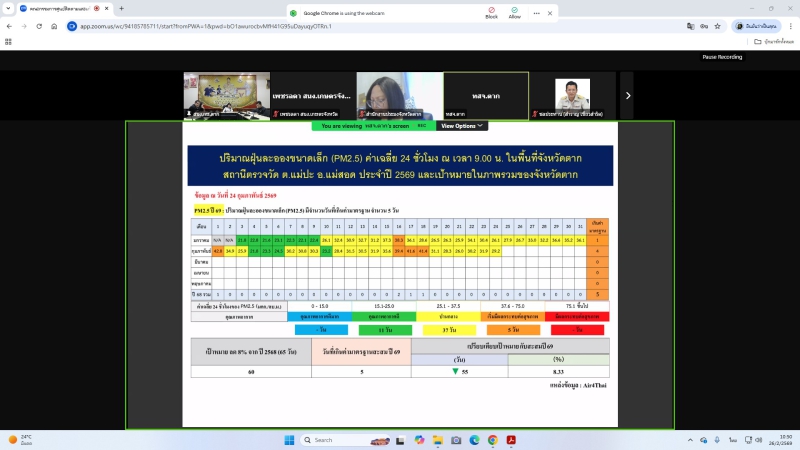The height and width of the screenshot is (450, 800).
Task: Go to the browser home page
Action: click(55, 26)
